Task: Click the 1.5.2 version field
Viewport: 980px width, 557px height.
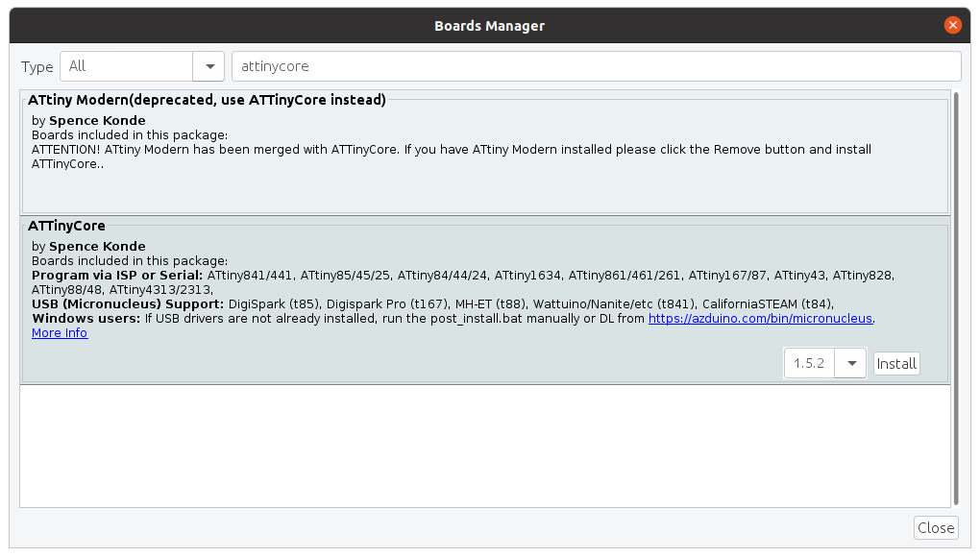Action: pos(809,363)
